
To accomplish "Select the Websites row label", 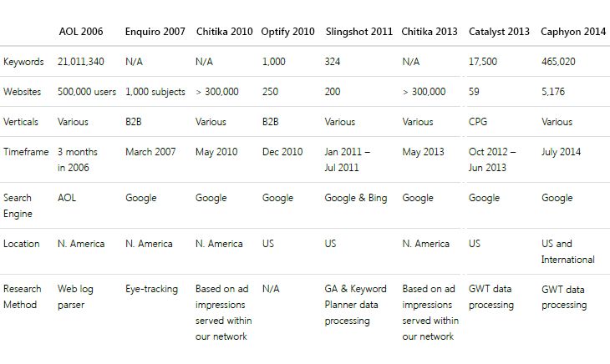I will click(23, 92).
